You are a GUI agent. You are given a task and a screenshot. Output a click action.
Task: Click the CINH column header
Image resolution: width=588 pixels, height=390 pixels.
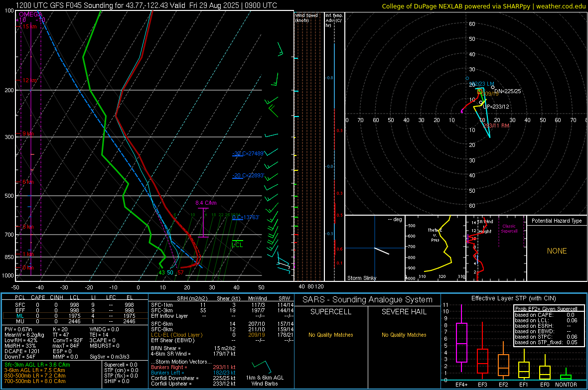point(57,297)
